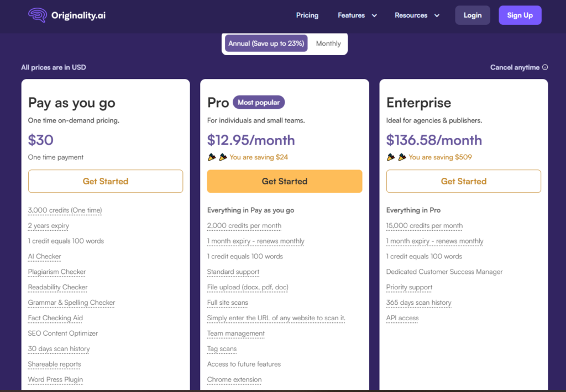The image size is (566, 392).
Task: Click the API access link under Enterprise
Action: click(402, 318)
